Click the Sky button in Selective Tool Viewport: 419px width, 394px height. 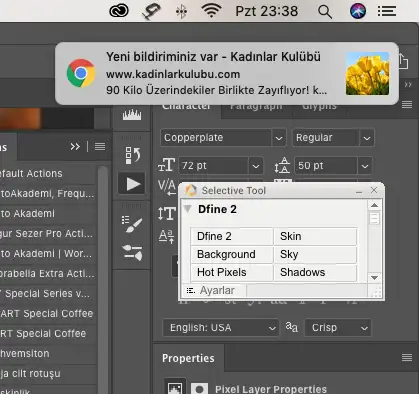pyautogui.click(x=315, y=254)
